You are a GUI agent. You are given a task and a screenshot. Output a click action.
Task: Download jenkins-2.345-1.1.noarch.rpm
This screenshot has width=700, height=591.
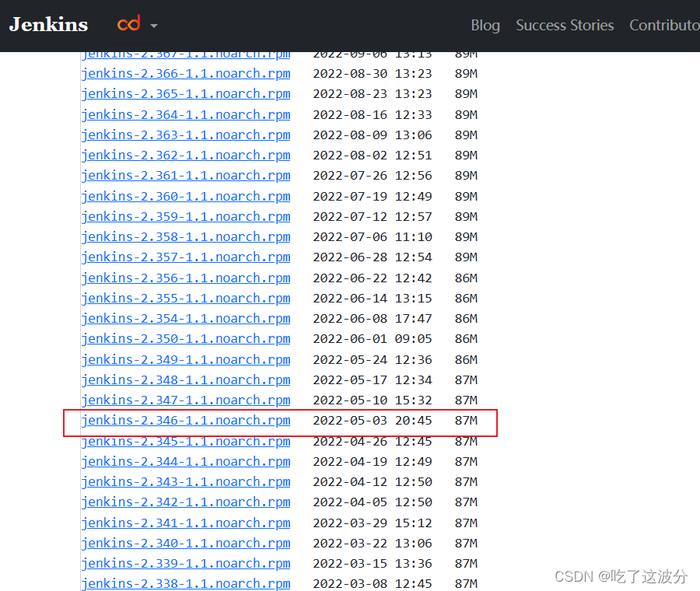186,442
